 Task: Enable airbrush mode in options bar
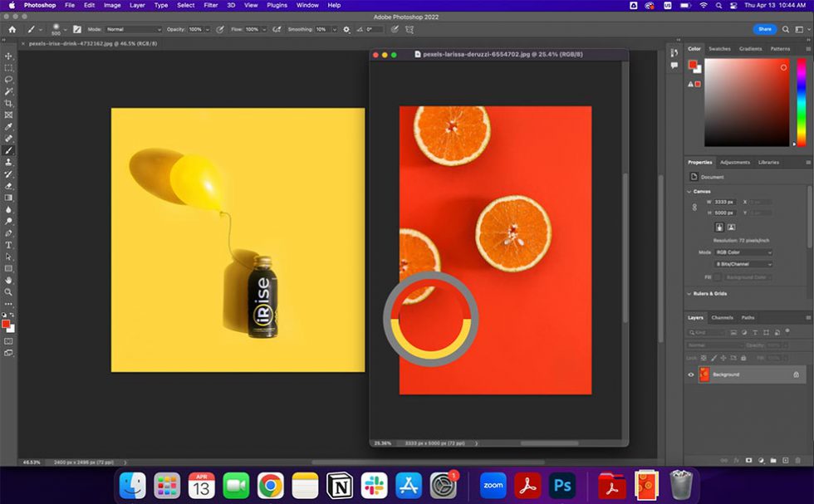click(x=277, y=29)
